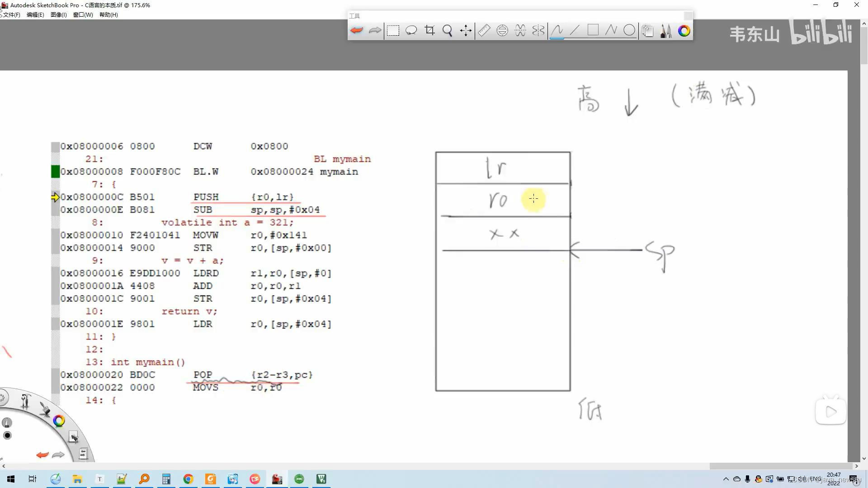This screenshot has width=868, height=488.
Task: Open the color wheel editor in toolbar
Action: coord(684,31)
